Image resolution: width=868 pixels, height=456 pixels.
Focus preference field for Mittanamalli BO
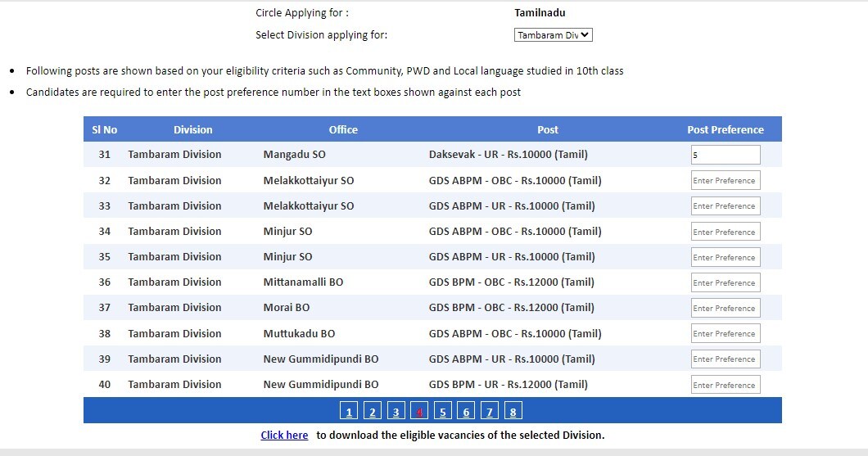(725, 282)
